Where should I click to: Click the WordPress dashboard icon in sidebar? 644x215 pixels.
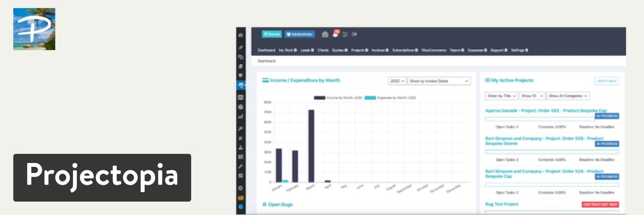pyautogui.click(x=240, y=35)
